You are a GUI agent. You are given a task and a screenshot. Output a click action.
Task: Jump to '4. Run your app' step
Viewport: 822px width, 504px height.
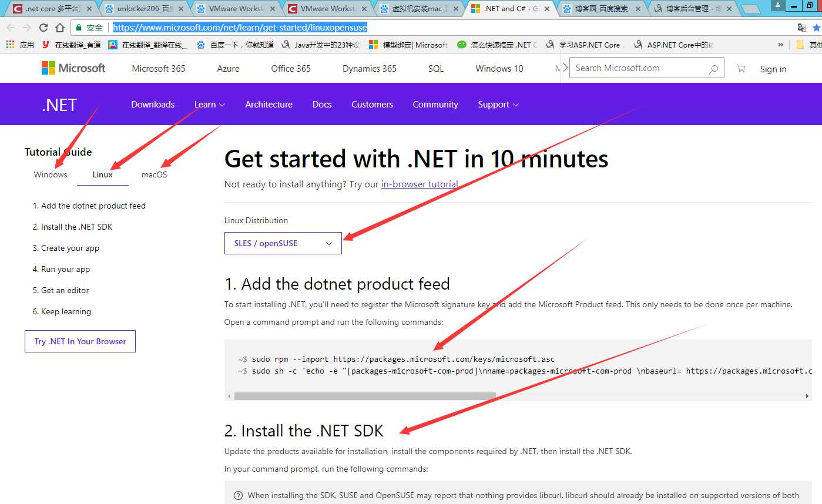tap(61, 269)
